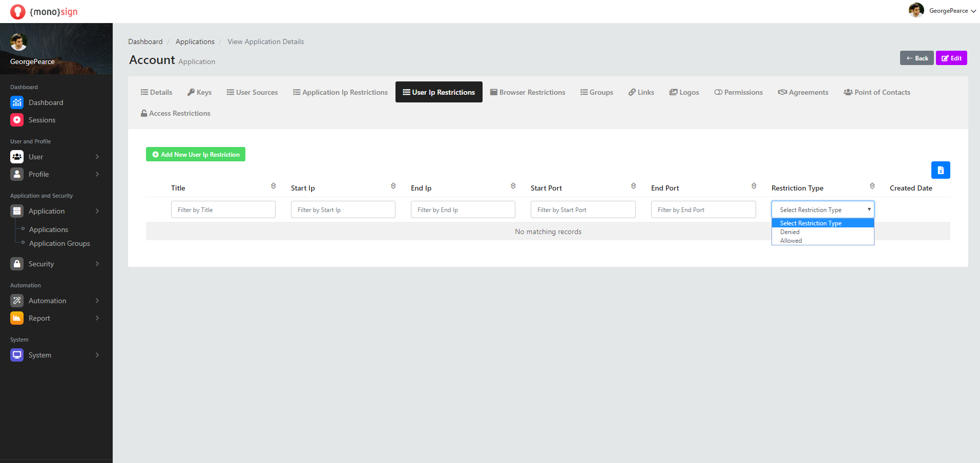Click the Security lock icon
Image resolution: width=980 pixels, height=463 pixels.
click(x=17, y=264)
